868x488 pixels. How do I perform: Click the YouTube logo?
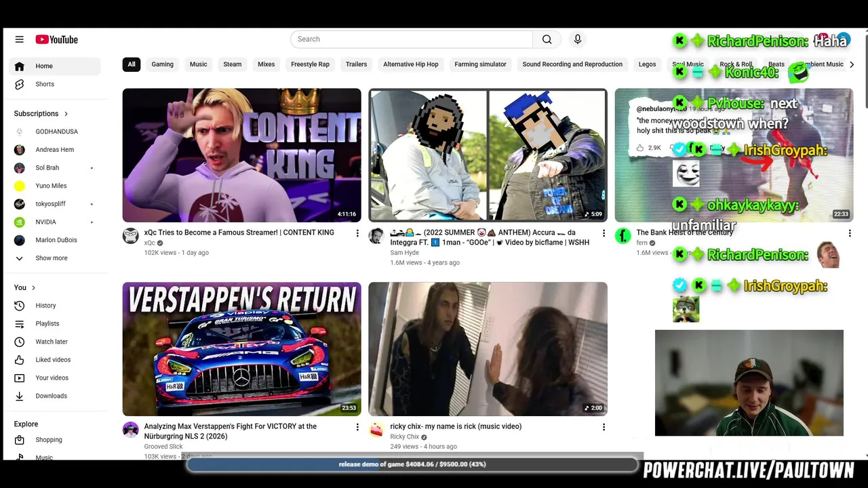click(57, 39)
